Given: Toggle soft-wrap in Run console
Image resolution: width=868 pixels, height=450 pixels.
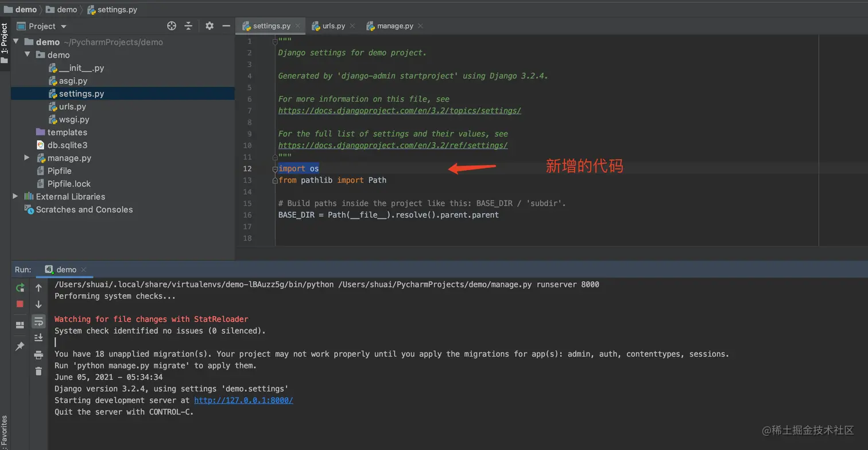Looking at the screenshot, I should click(38, 321).
